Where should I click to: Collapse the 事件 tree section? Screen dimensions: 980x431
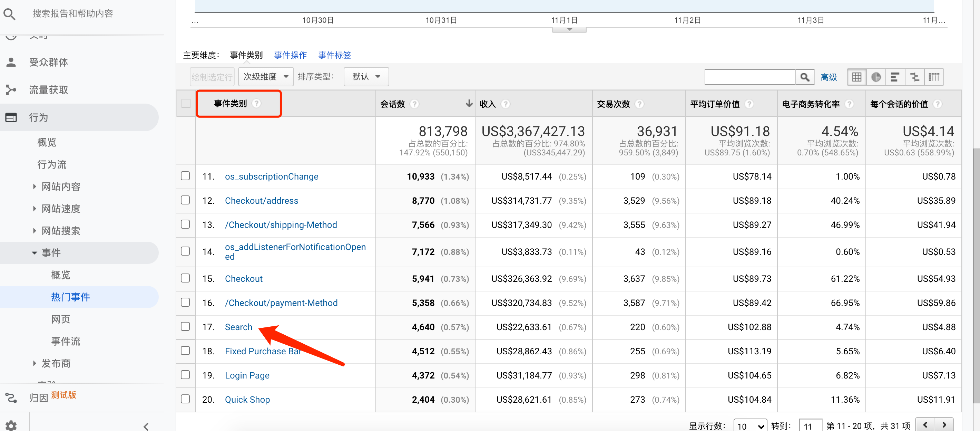[35, 253]
